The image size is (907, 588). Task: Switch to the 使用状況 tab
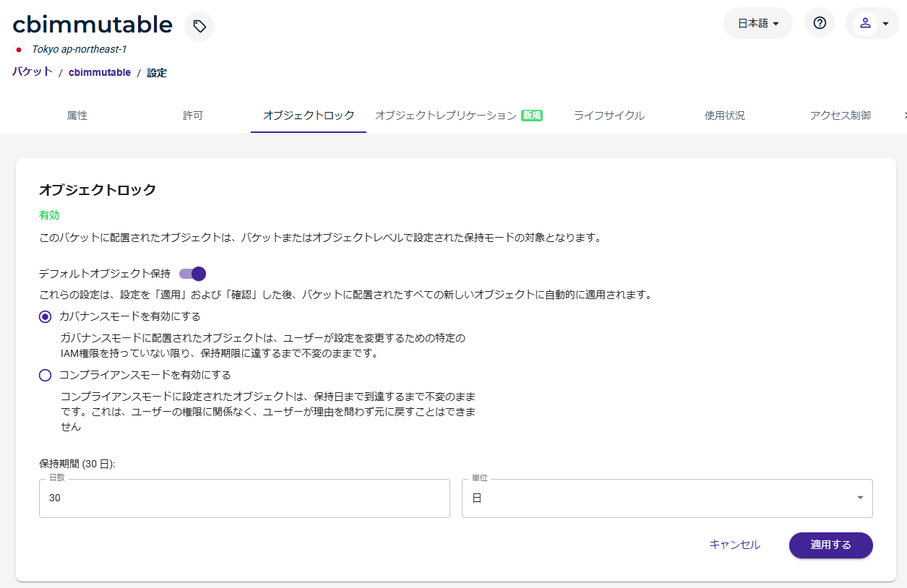coord(724,116)
